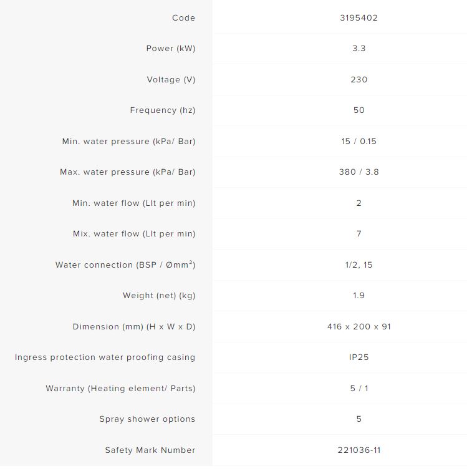Click the Spray shower options label
Viewport: 467px width, 476px height.
[x=147, y=419]
